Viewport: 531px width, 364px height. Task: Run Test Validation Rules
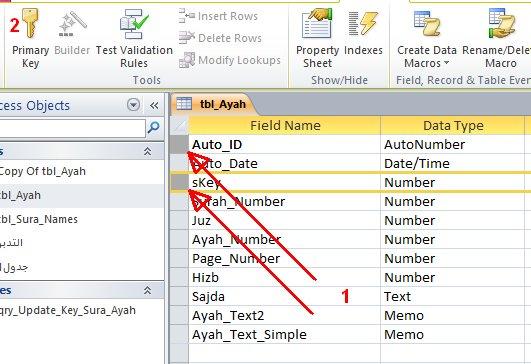134,39
